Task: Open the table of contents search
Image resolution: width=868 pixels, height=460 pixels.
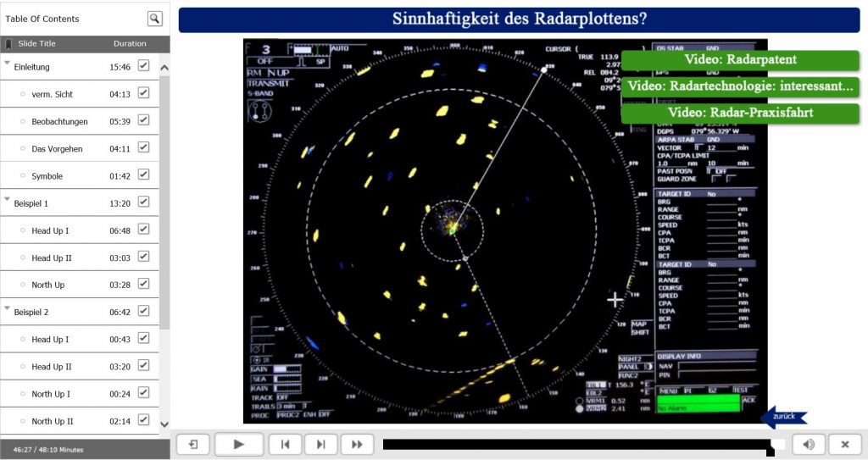Action: click(x=154, y=18)
